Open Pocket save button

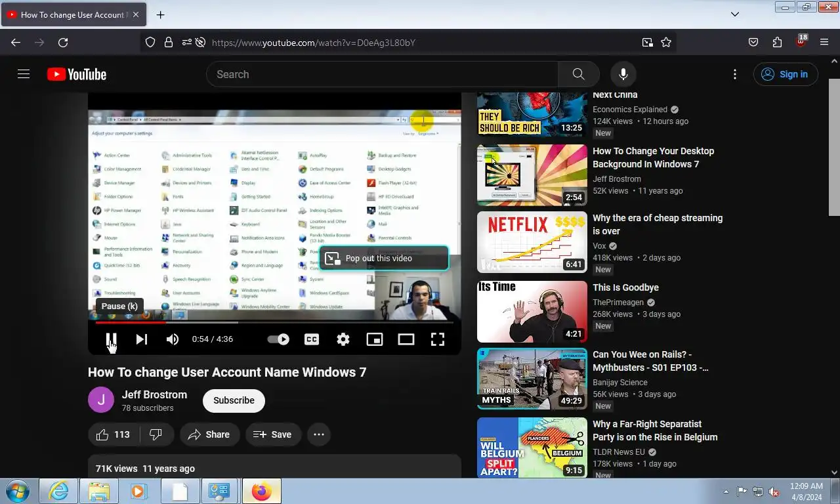753,42
